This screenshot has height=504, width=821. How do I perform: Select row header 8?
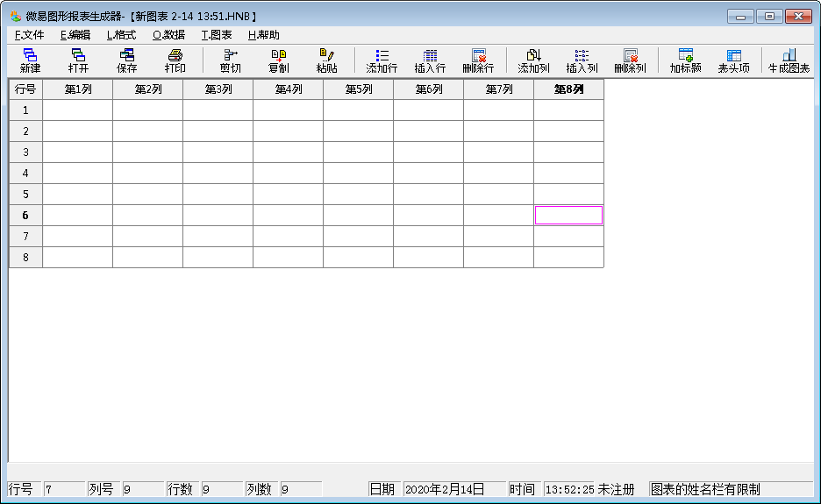click(x=25, y=257)
